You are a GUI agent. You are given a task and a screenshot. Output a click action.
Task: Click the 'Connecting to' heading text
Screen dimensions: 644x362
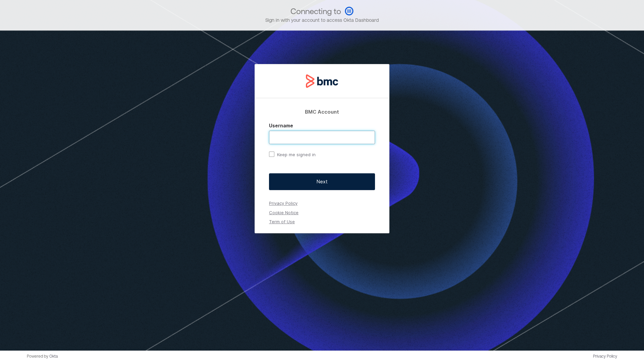(x=316, y=11)
